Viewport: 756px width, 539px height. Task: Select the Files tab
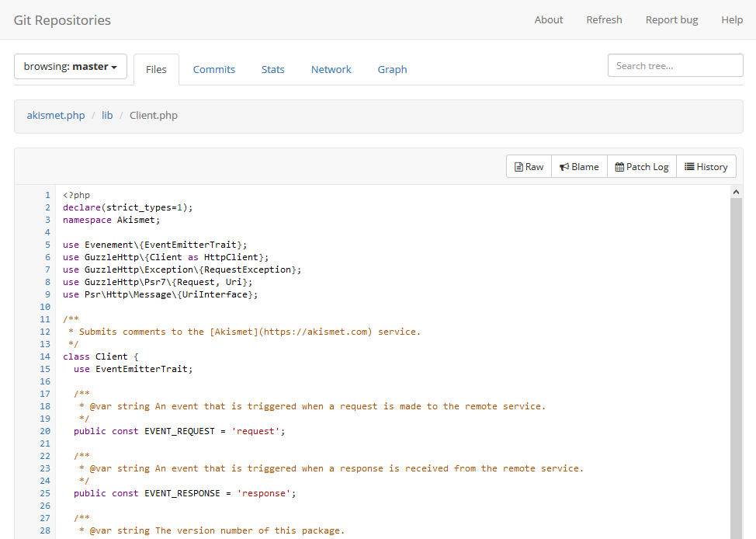[156, 69]
